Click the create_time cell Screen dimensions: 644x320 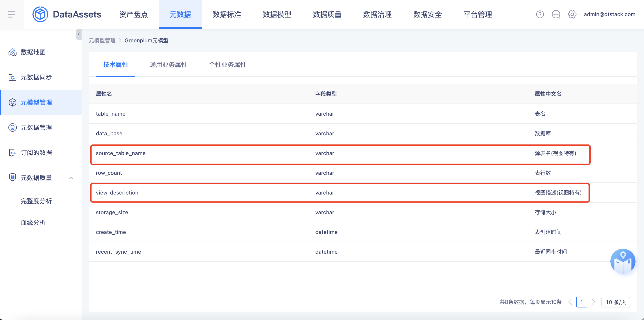click(x=111, y=232)
